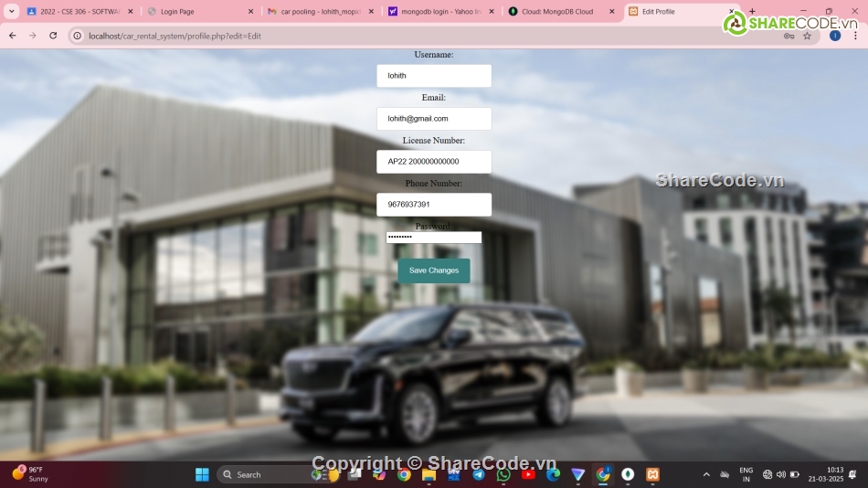Open the password manager key icon
This screenshot has height=488, width=868.
pyautogui.click(x=789, y=36)
